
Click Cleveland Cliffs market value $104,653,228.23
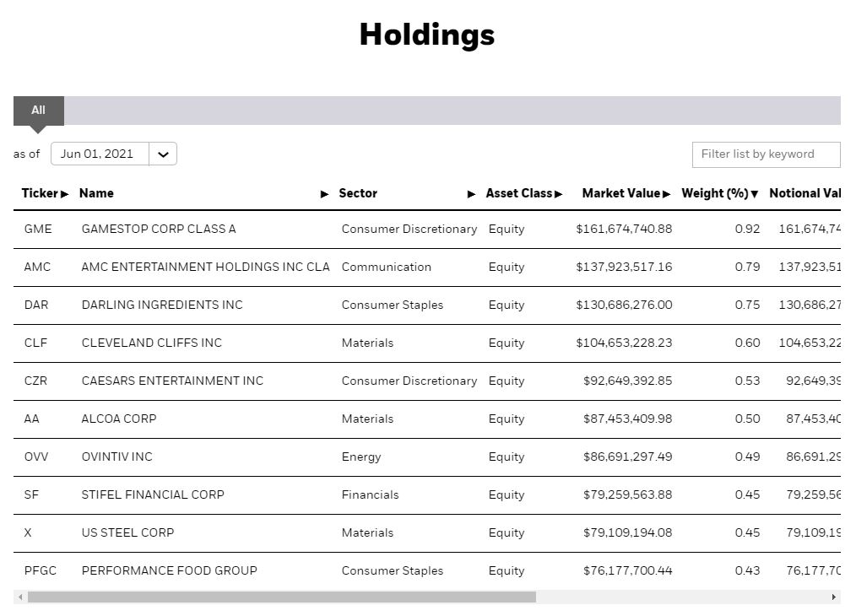click(x=624, y=343)
